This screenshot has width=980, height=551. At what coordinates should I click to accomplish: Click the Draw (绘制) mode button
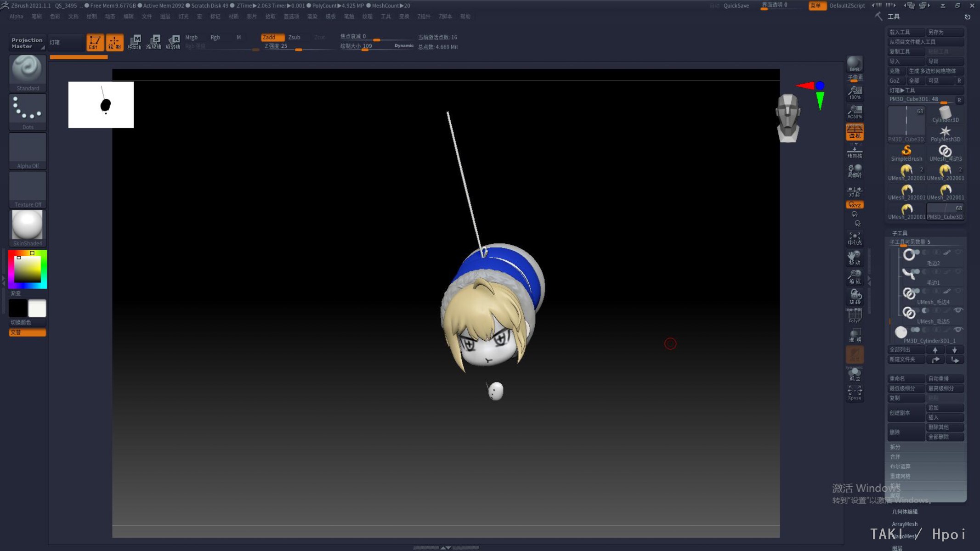114,42
